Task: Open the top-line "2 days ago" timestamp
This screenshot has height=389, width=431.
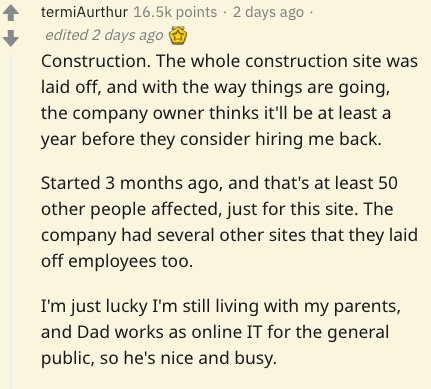Action: click(268, 13)
